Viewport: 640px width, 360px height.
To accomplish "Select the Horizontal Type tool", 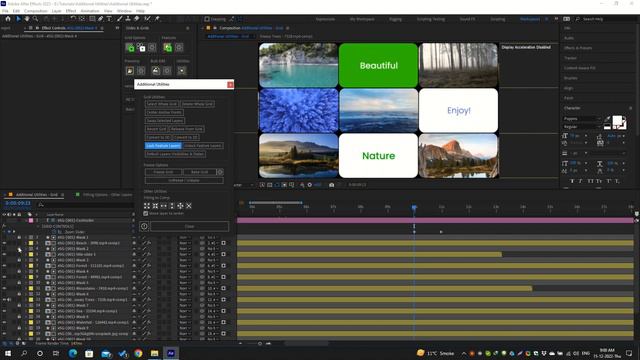I will (x=109, y=19).
